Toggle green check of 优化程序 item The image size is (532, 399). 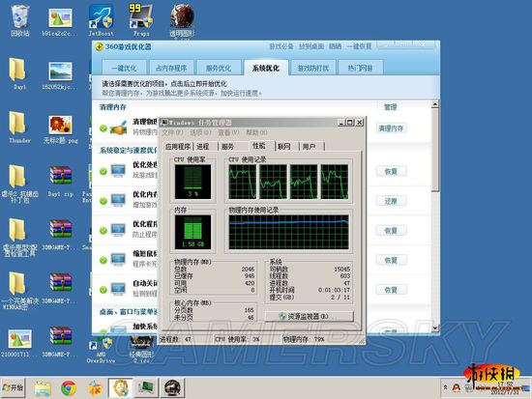[x=103, y=231]
